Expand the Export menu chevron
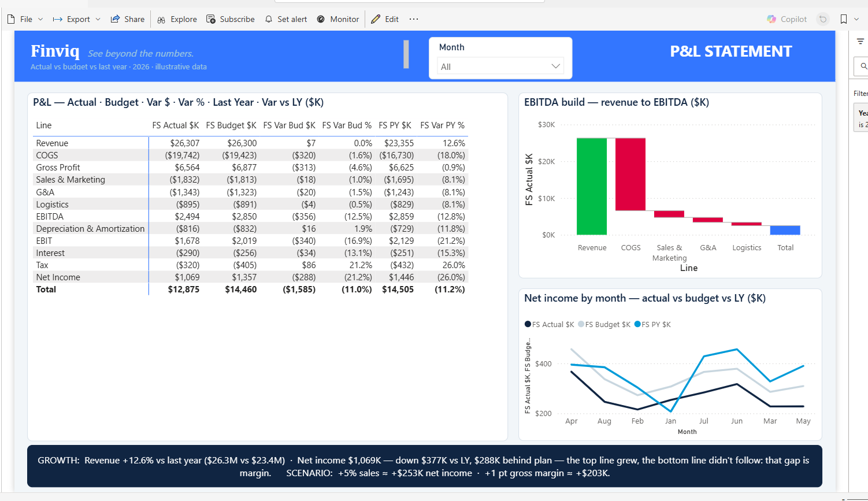Viewport: 868px width, 501px height. click(98, 19)
